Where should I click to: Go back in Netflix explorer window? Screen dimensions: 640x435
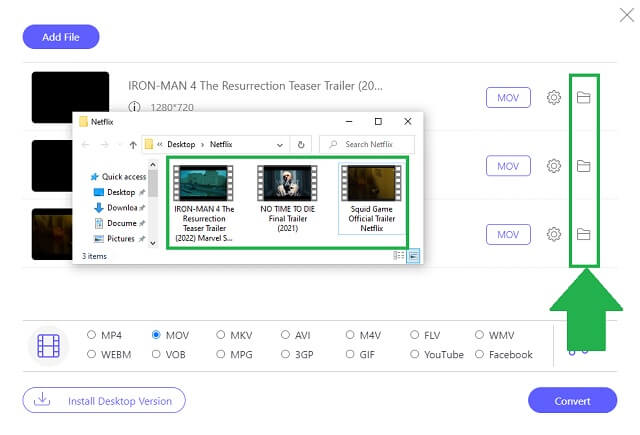tap(85, 144)
